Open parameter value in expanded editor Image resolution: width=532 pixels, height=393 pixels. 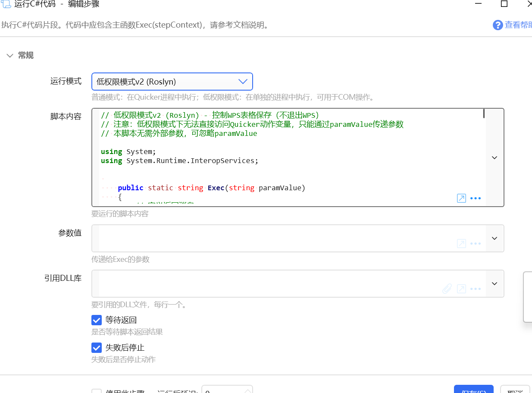pyautogui.click(x=461, y=244)
